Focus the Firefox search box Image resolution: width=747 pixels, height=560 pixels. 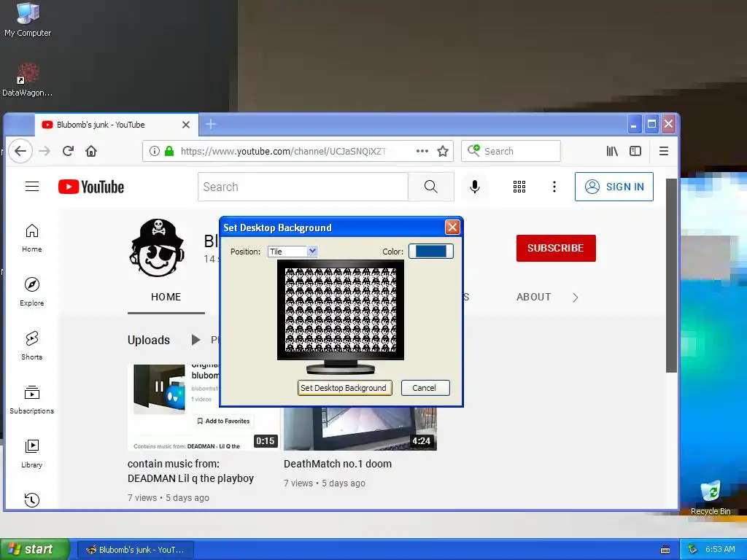(x=511, y=151)
